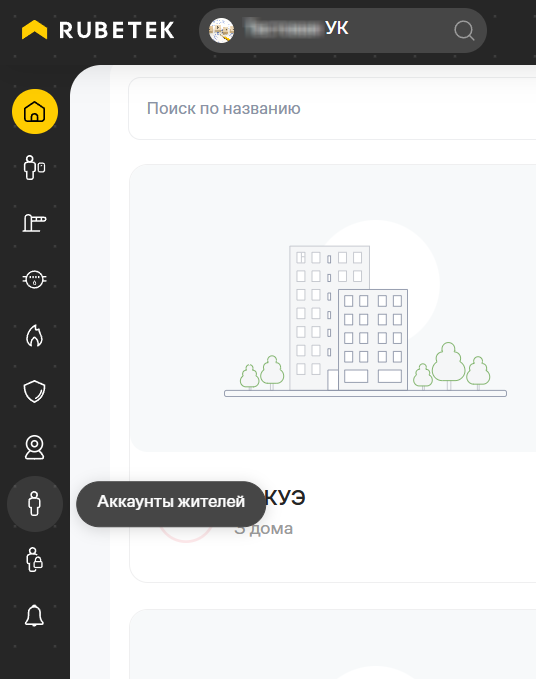
Task: Click the 'Поиск по названию' search field
Action: coord(332,108)
